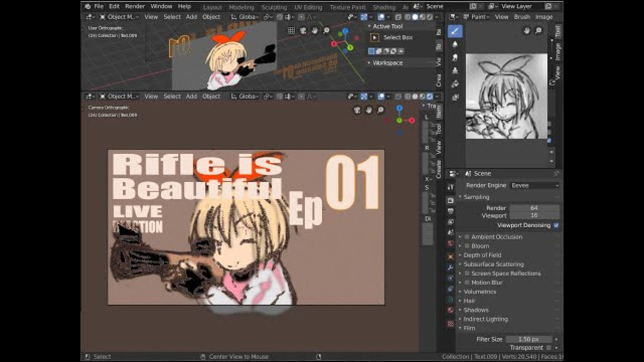Image resolution: width=644 pixels, height=362 pixels.
Task: Open the Render properties tab icon
Action: 451,200
